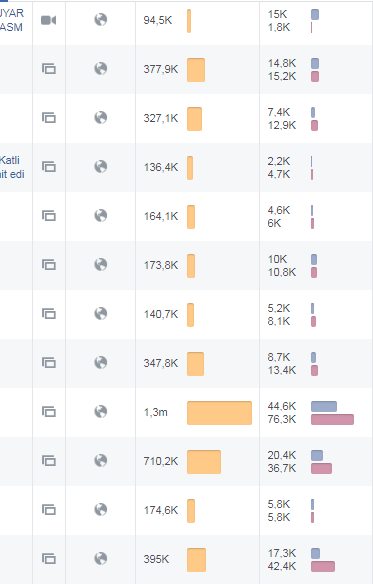The image size is (373, 584).
Task: Click globe icon in 327,1K reach row
Action: (101, 117)
